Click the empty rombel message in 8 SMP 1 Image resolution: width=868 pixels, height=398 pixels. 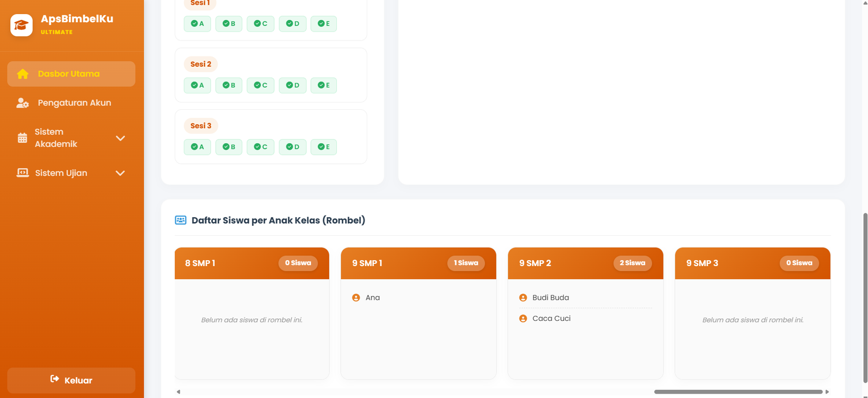pyautogui.click(x=252, y=320)
